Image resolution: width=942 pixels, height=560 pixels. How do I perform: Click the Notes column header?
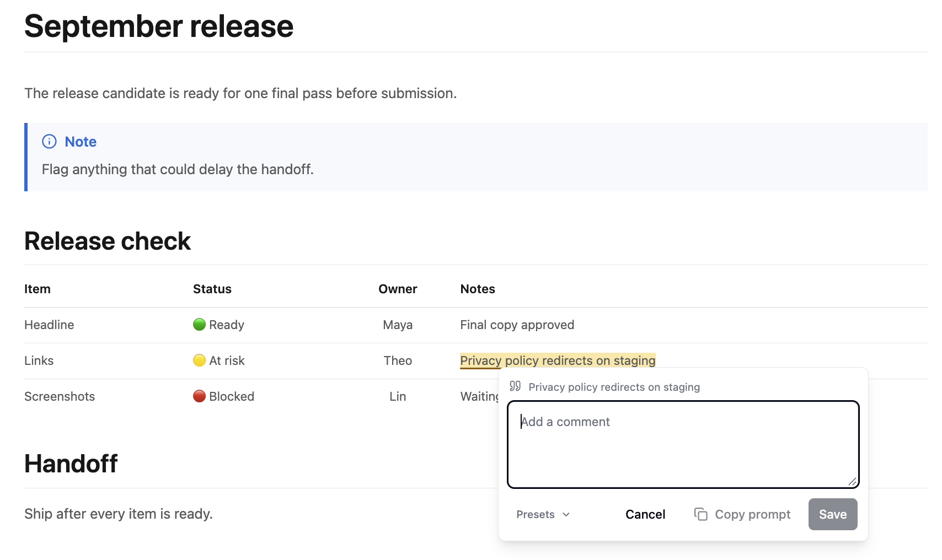[478, 289]
